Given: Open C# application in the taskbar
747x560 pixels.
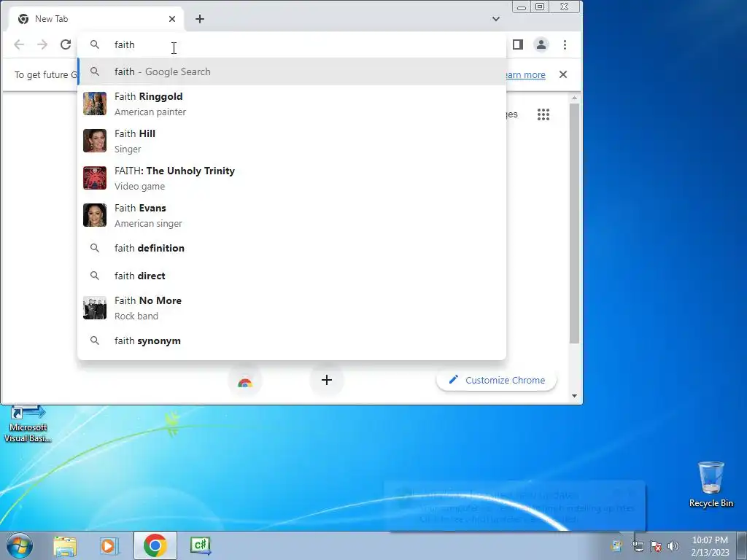Looking at the screenshot, I should tap(201, 545).
